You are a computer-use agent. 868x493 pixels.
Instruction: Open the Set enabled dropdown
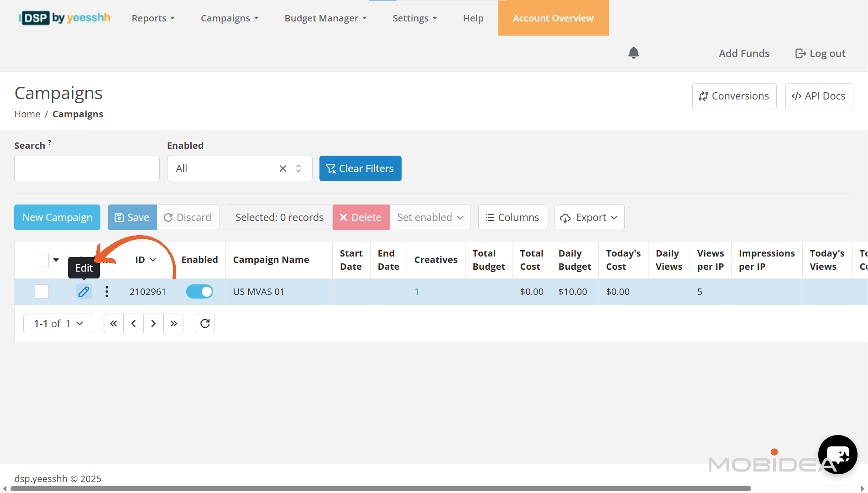point(430,217)
